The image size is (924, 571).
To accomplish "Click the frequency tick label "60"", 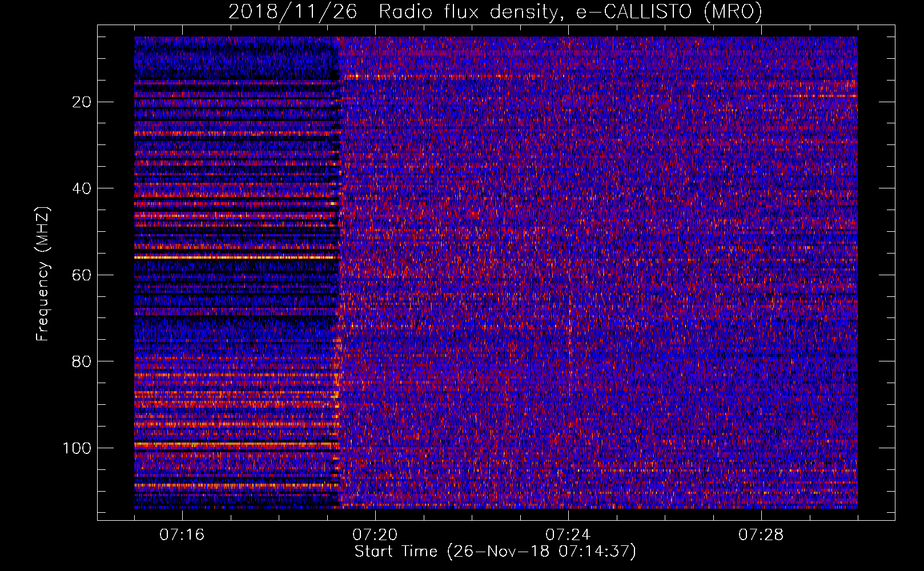I will (x=82, y=275).
